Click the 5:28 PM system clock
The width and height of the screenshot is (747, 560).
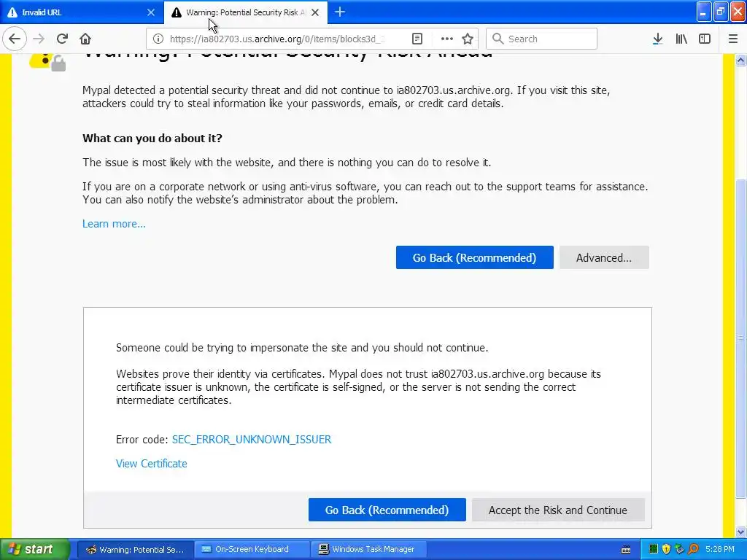(720, 550)
